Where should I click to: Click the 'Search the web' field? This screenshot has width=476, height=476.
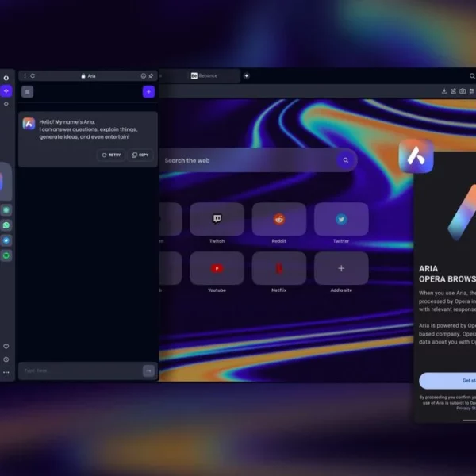tap(248, 160)
